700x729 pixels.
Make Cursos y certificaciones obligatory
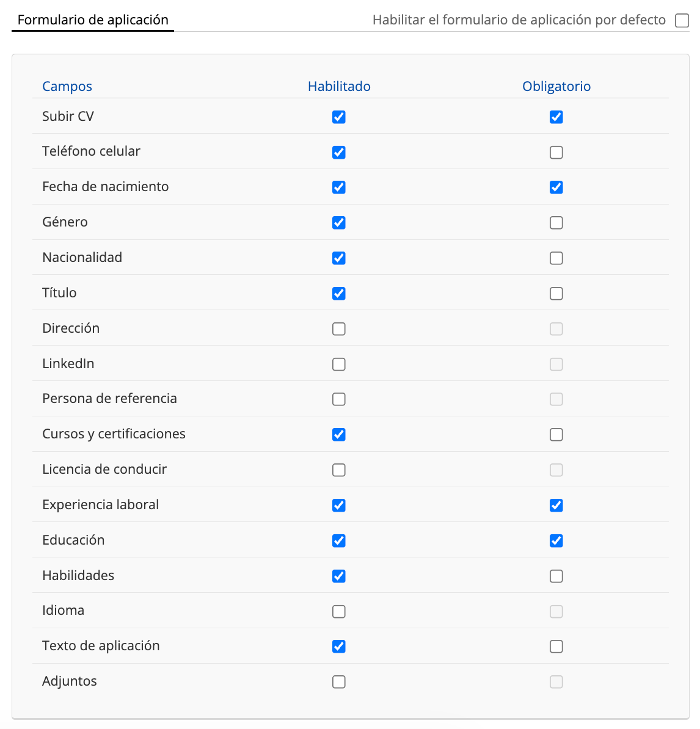556,435
